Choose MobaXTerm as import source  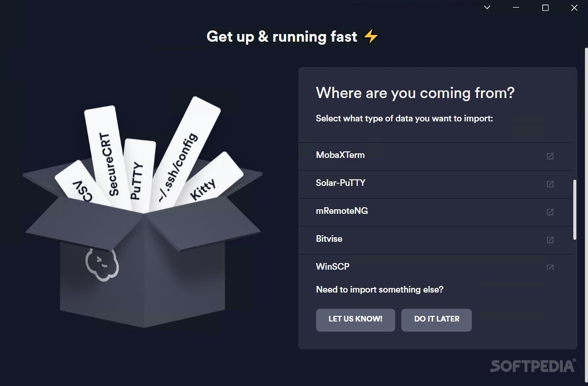pyautogui.click(x=435, y=156)
